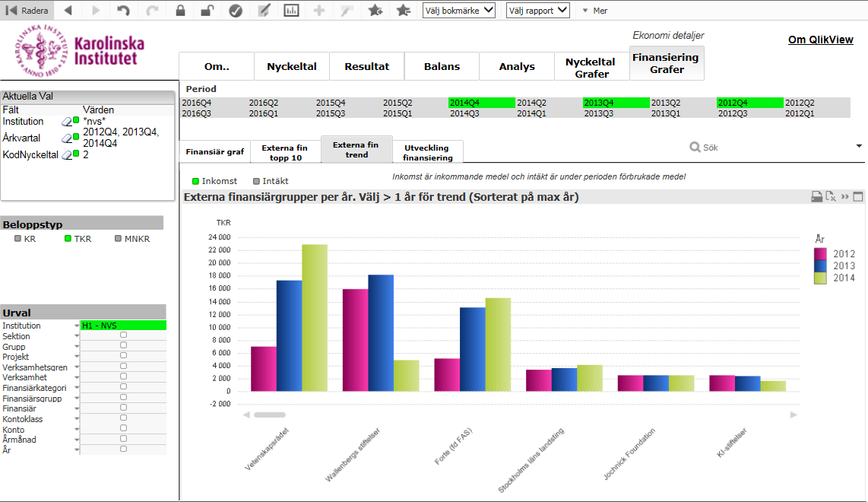
Task: Click the undo arrow icon
Action: [123, 11]
